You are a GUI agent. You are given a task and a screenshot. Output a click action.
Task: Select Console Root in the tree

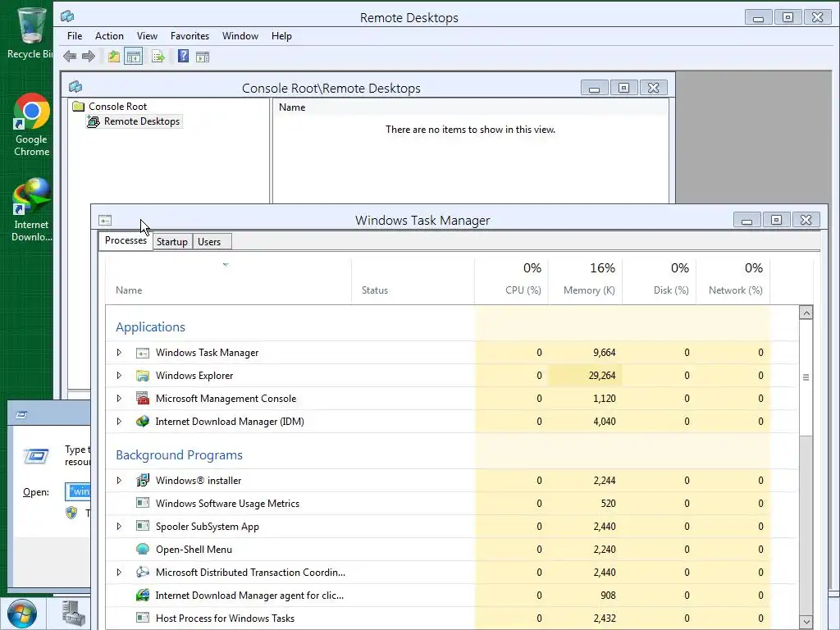pos(117,106)
